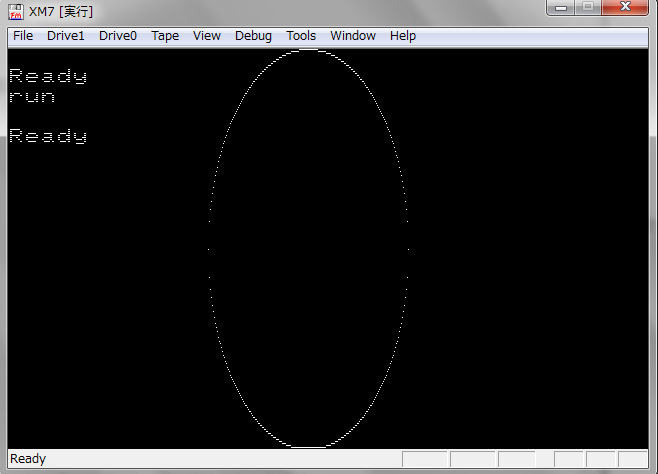Viewport: 658px width, 474px height.
Task: Click the Ready text in status bar
Action: click(x=28, y=459)
